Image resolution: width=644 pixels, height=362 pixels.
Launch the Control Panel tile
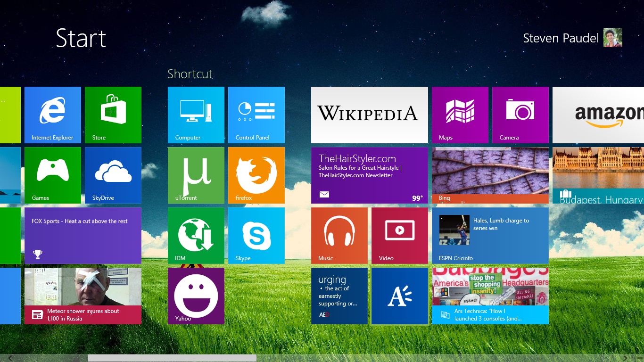(256, 115)
